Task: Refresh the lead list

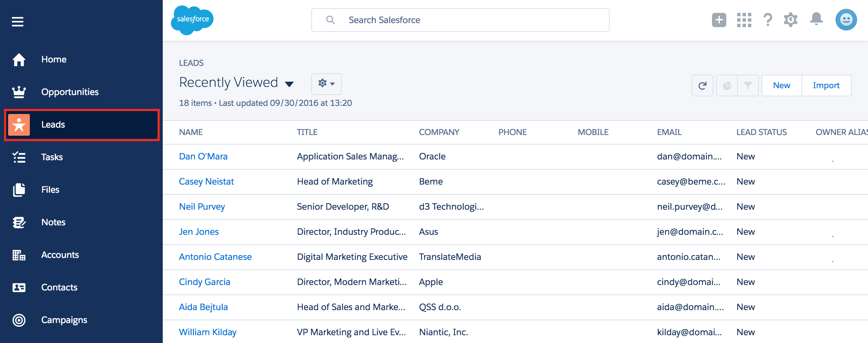Action: [702, 85]
